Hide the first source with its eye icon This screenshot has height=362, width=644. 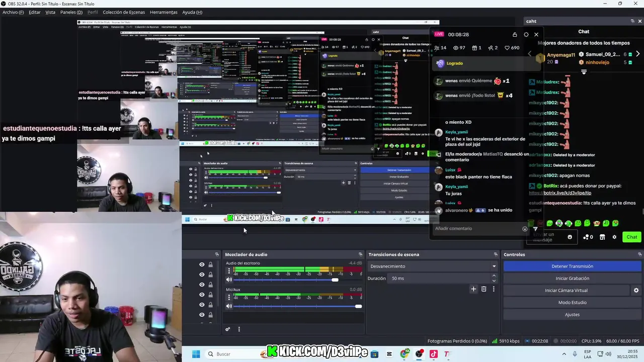click(x=202, y=264)
